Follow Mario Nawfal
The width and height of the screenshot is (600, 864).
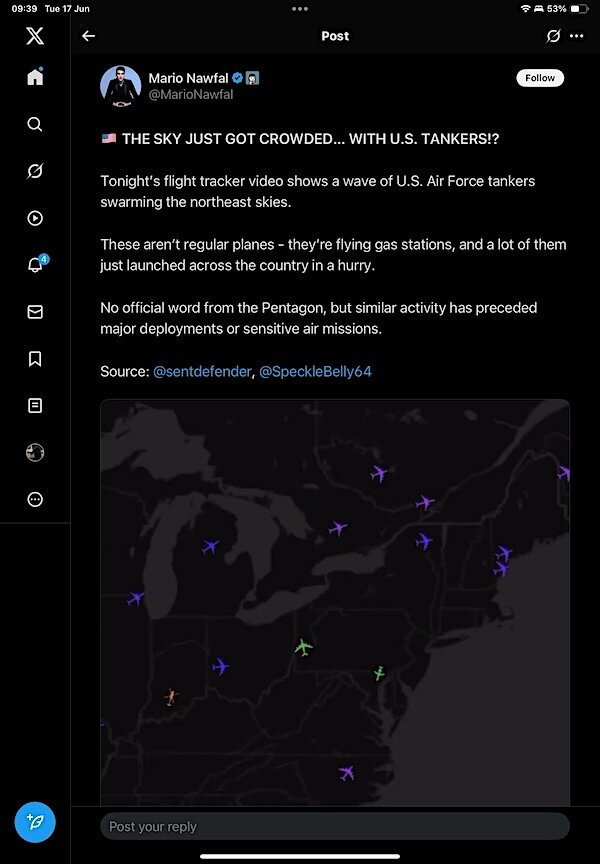click(x=540, y=78)
